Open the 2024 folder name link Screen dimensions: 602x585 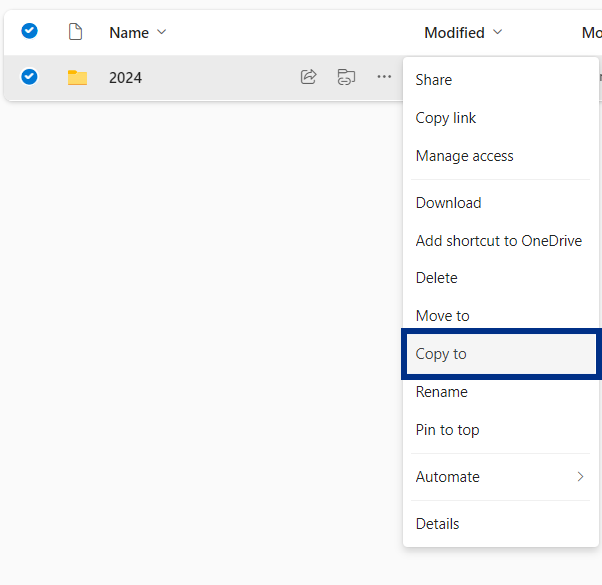pos(125,77)
